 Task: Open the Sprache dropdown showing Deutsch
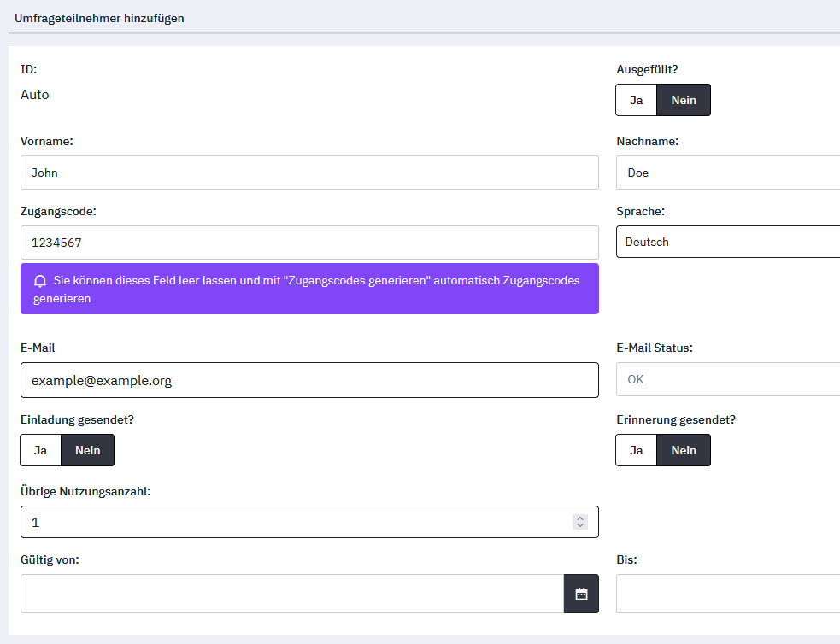727,242
